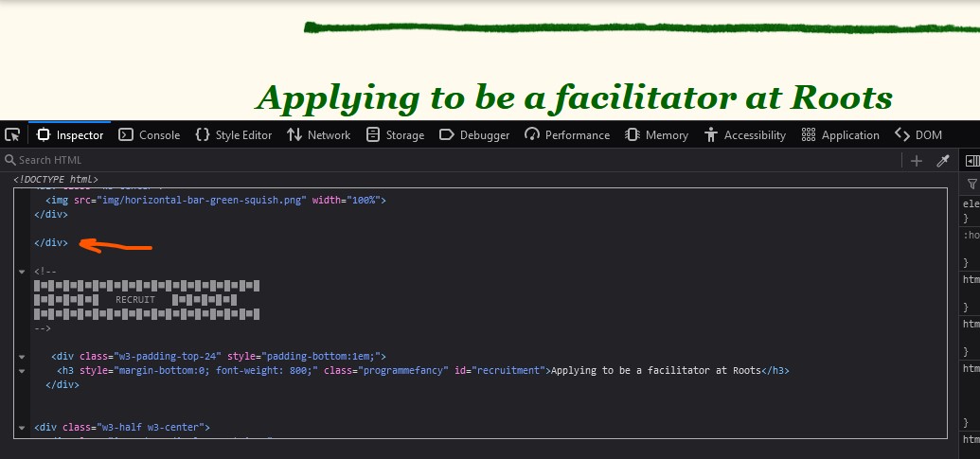Toggle the sidebar pane icon

[972, 161]
